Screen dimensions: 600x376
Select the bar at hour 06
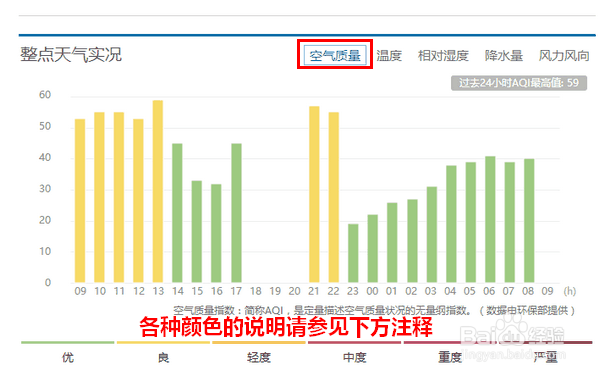(x=490, y=219)
